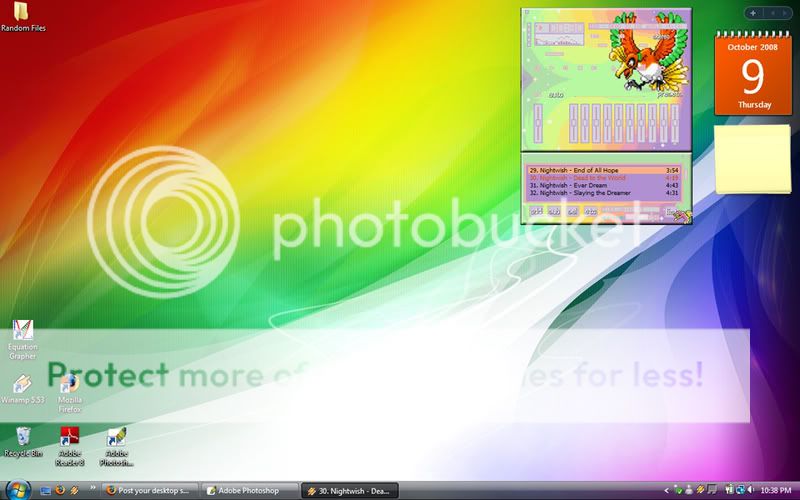Launch the Winamp 5.53 desktop shortcut

22,390
